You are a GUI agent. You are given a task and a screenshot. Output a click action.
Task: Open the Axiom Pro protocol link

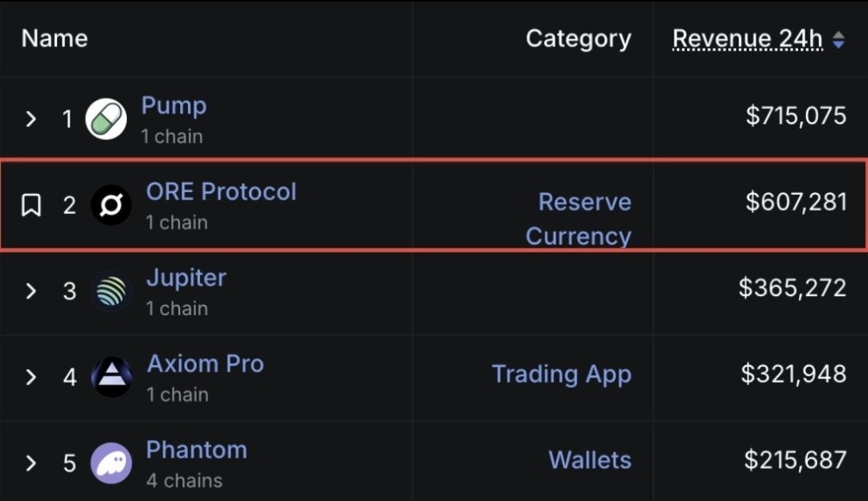205,363
